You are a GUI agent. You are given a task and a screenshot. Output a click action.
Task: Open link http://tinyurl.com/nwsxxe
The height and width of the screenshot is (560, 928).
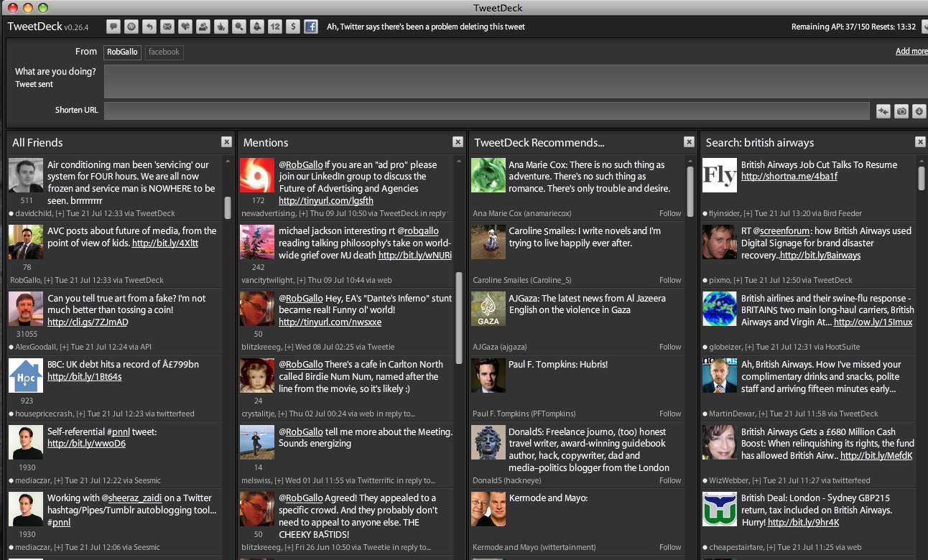330,322
